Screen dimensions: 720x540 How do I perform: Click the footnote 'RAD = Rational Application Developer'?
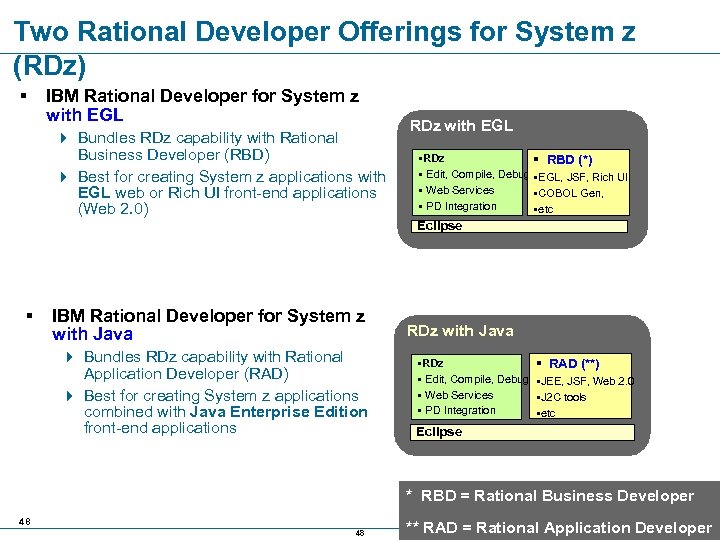pyautogui.click(x=567, y=528)
